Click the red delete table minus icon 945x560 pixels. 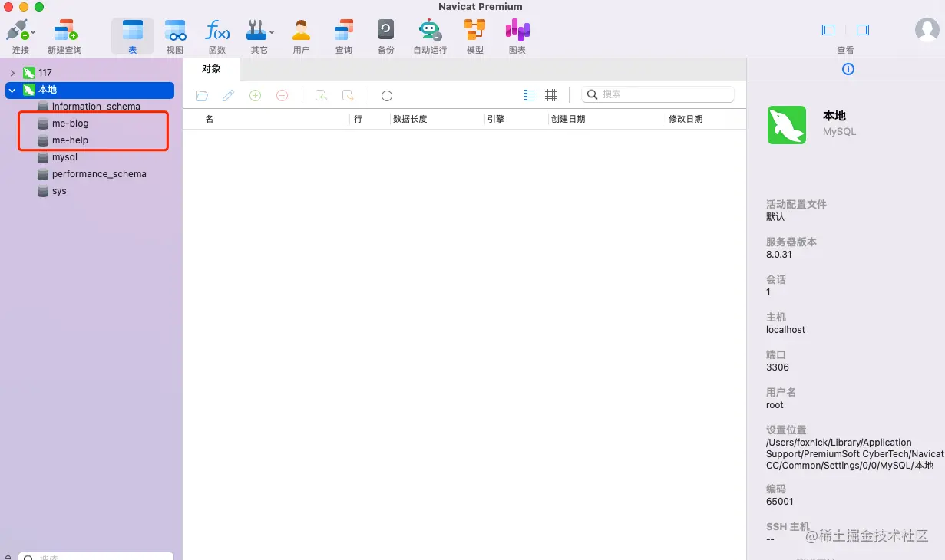point(282,95)
